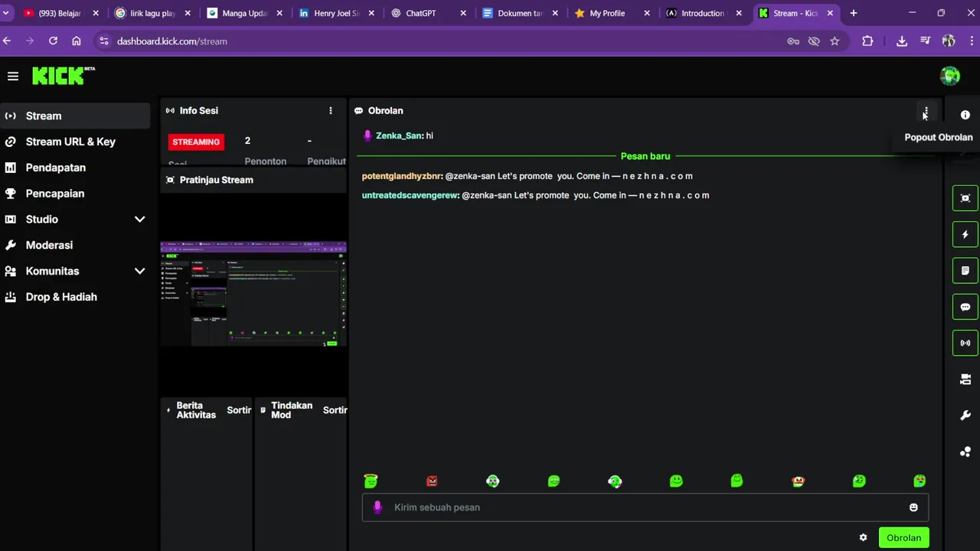Open the Obrolan panel three-dot menu
The image size is (980, 551).
click(926, 112)
